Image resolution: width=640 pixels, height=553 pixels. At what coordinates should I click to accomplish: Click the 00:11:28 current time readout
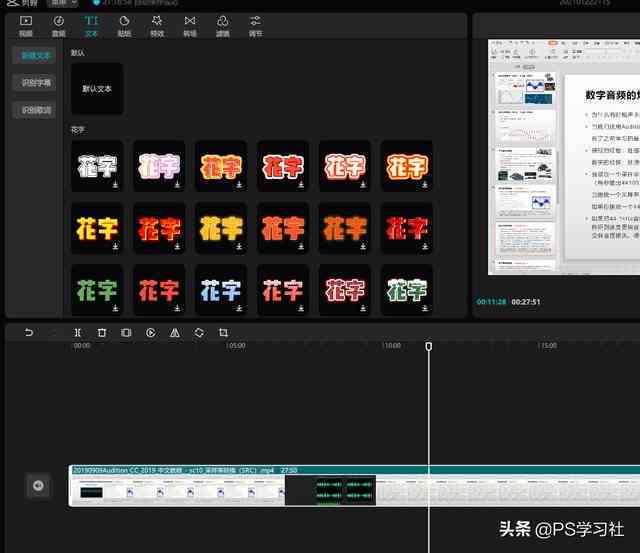click(x=491, y=302)
